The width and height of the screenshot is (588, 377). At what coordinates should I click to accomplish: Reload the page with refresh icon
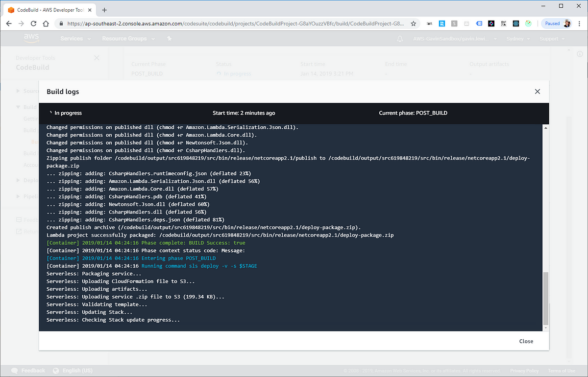[x=34, y=24]
